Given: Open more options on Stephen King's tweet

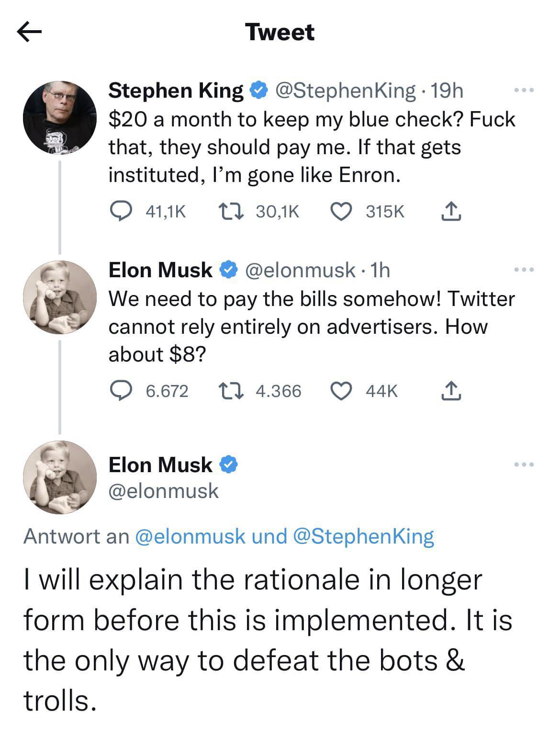Looking at the screenshot, I should 524,90.
